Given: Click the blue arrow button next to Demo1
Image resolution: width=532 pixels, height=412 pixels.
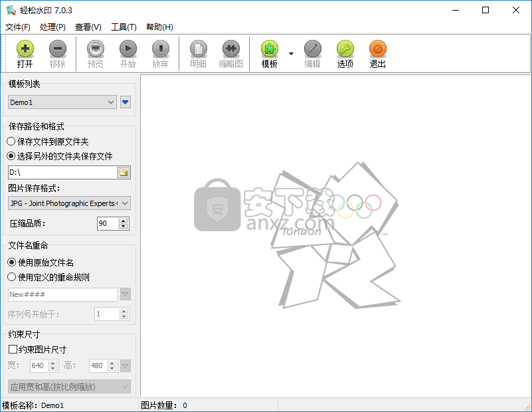Looking at the screenshot, I should point(126,102).
